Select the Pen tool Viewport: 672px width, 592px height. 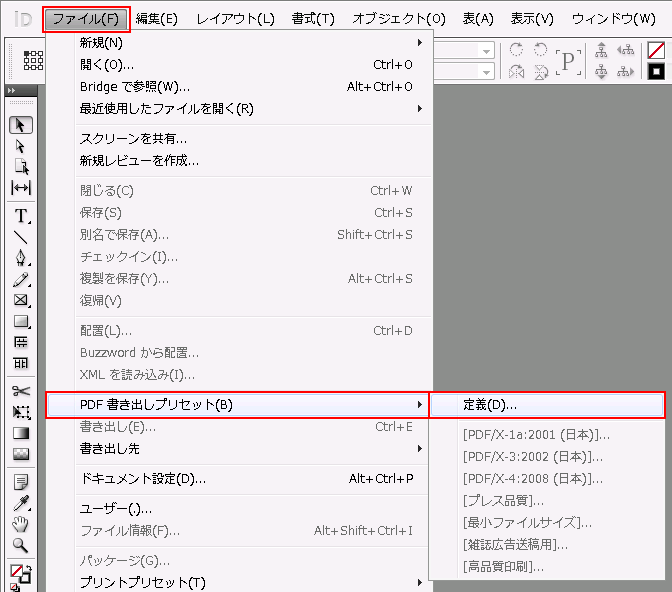(21, 258)
